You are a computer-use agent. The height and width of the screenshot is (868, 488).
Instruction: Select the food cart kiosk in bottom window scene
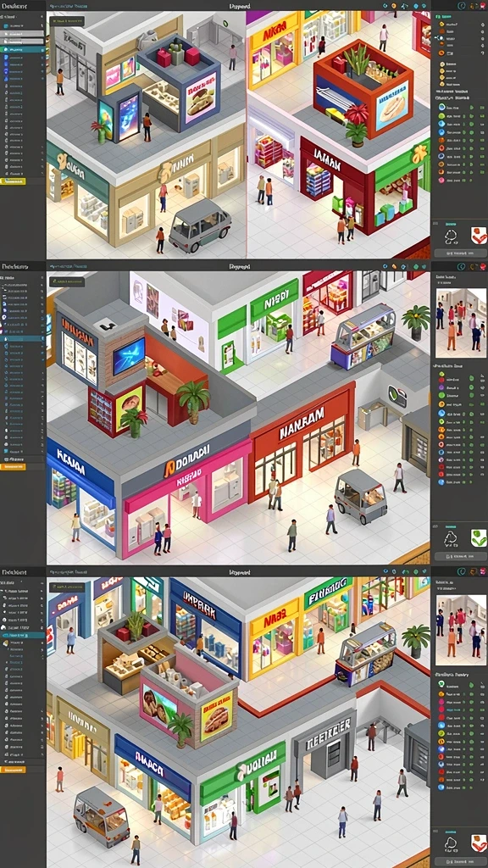click(x=366, y=654)
